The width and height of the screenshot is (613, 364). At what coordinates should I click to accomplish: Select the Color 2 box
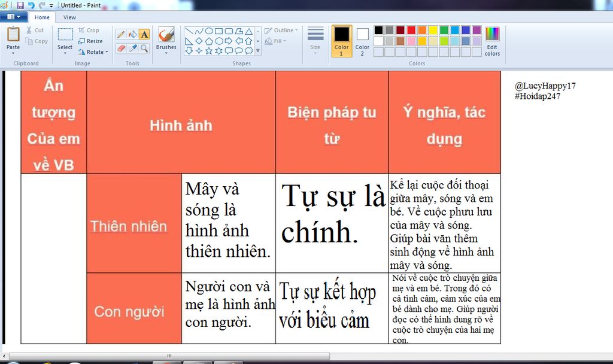362,41
